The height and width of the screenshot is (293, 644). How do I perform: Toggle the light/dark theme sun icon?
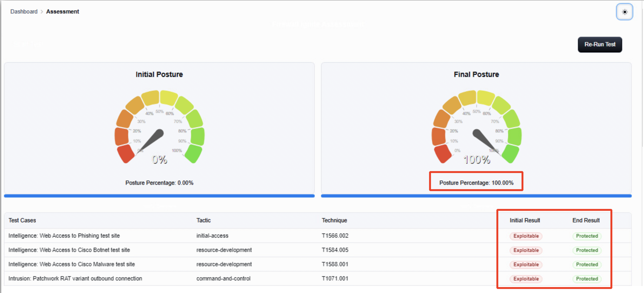point(624,12)
